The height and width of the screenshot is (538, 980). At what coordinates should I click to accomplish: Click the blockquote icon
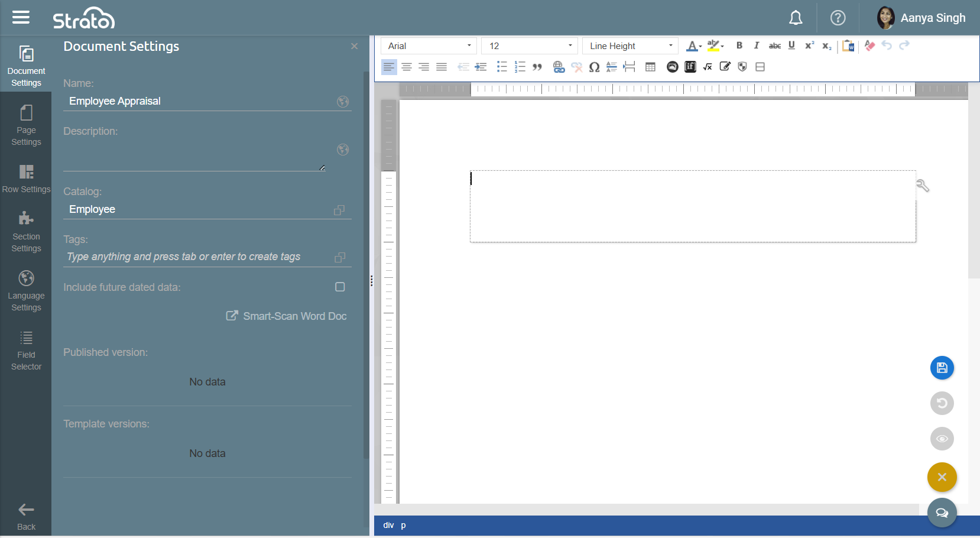click(x=537, y=67)
